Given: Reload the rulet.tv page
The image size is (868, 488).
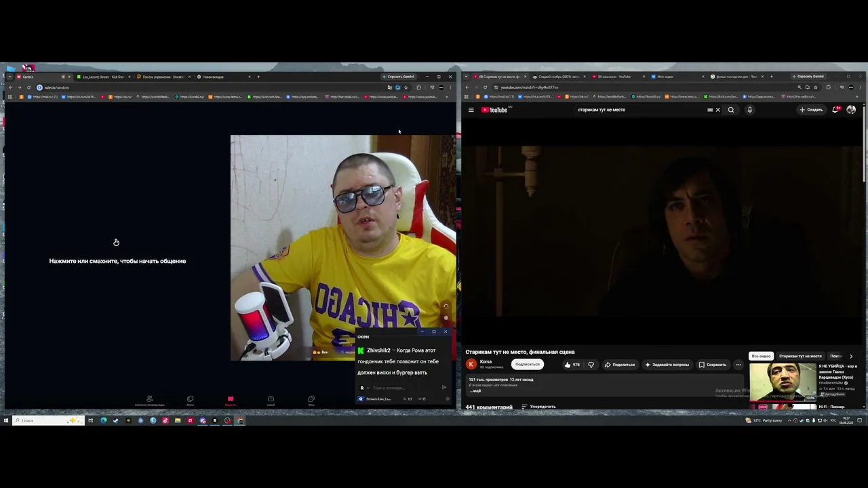Looking at the screenshot, I should click(x=28, y=87).
